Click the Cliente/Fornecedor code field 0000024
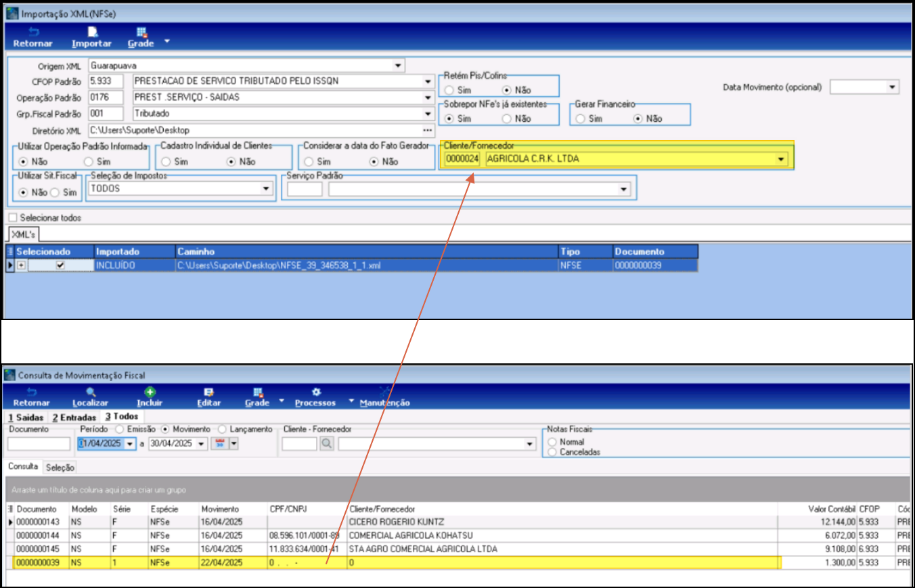The width and height of the screenshot is (915, 588). pos(462,160)
